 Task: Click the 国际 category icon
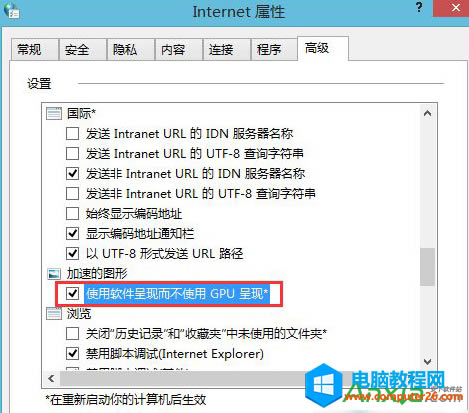point(54,114)
